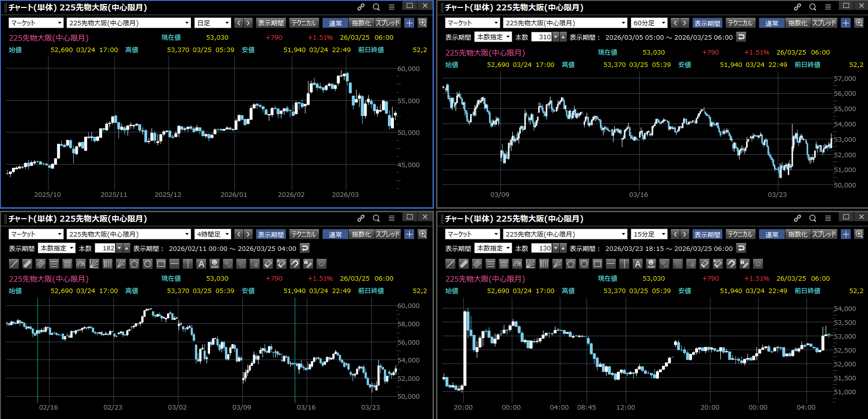Click the pentagon shape tool in 15分足 chart
The width and height of the screenshot is (868, 419).
(x=571, y=264)
